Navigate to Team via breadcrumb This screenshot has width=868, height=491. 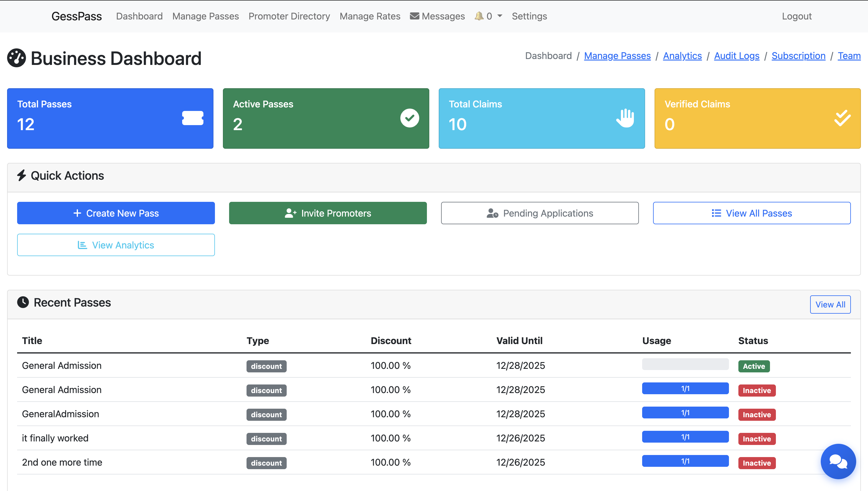[849, 56]
